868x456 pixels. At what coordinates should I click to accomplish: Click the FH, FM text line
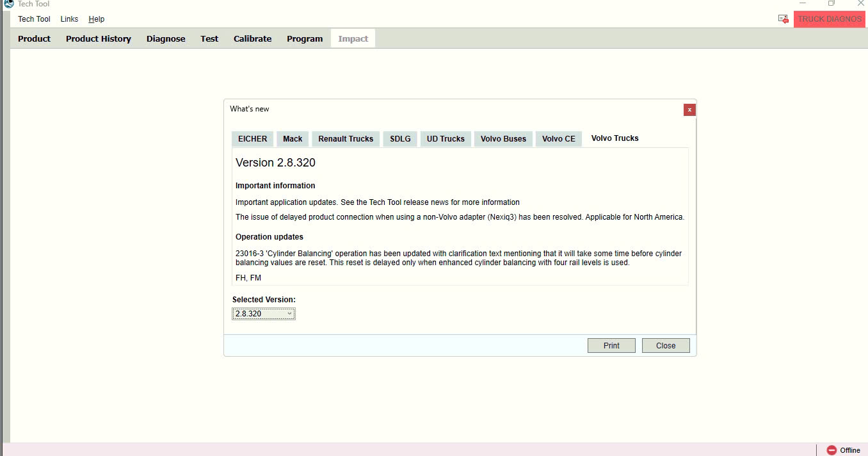[x=248, y=278]
